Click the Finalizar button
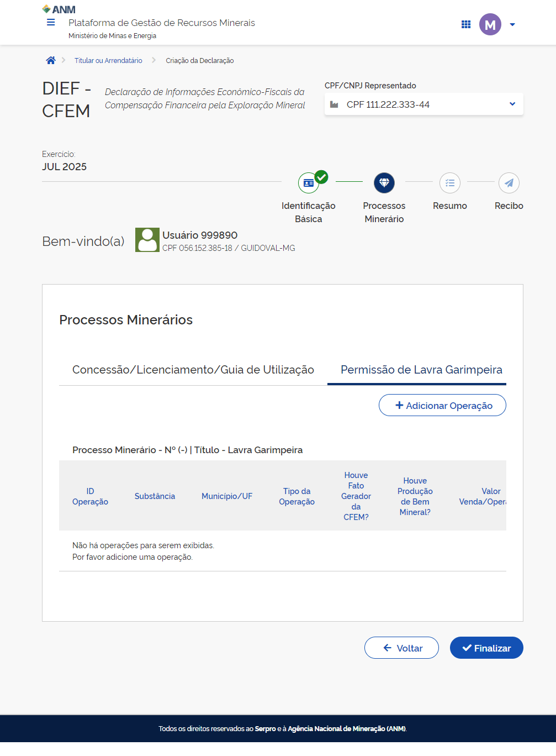Screen dimensions: 556x756 (x=486, y=648)
